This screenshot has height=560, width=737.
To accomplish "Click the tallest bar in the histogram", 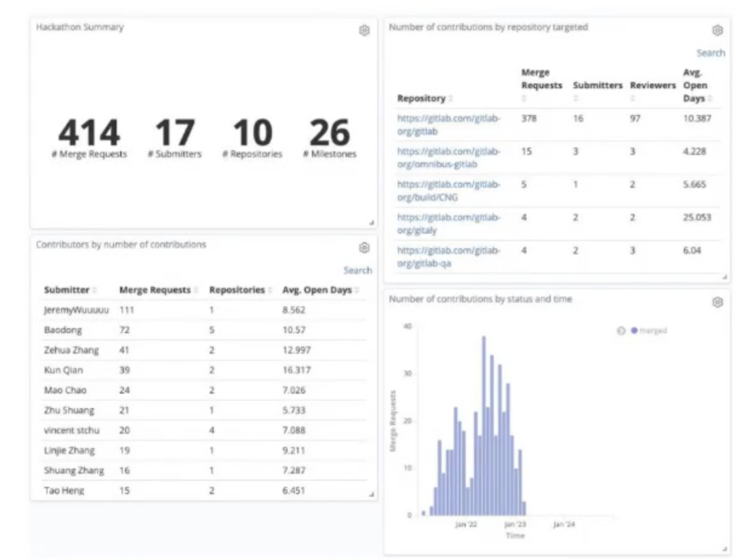I will click(484, 426).
